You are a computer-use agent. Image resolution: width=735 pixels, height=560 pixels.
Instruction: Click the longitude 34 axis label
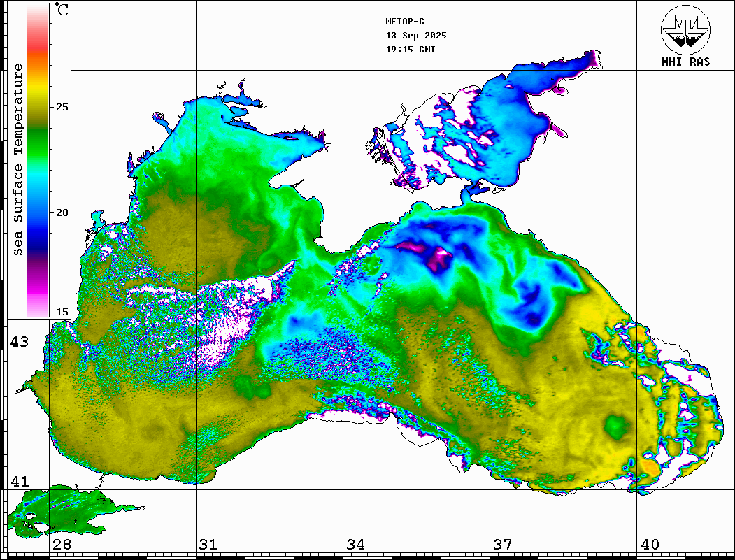(355, 545)
